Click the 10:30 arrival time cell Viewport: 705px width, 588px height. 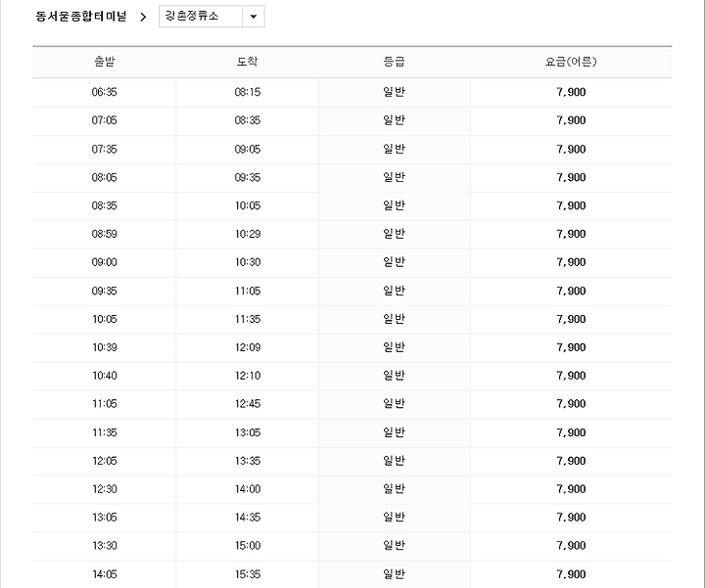pyautogui.click(x=248, y=262)
